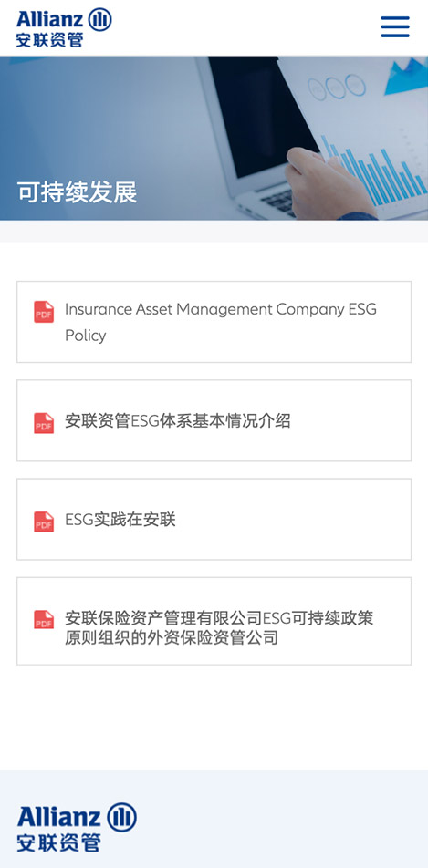
Task: Click the Allianz eagle emblem in the footer
Action: click(121, 818)
